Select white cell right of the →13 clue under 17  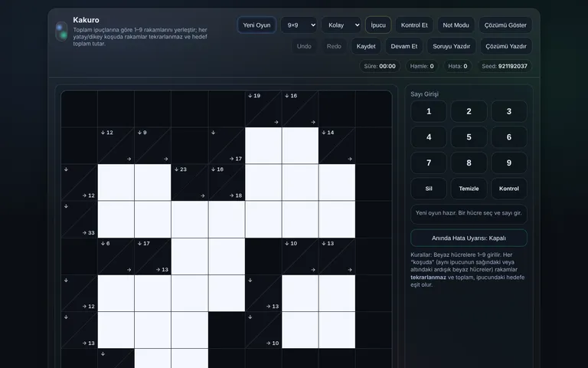189,256
